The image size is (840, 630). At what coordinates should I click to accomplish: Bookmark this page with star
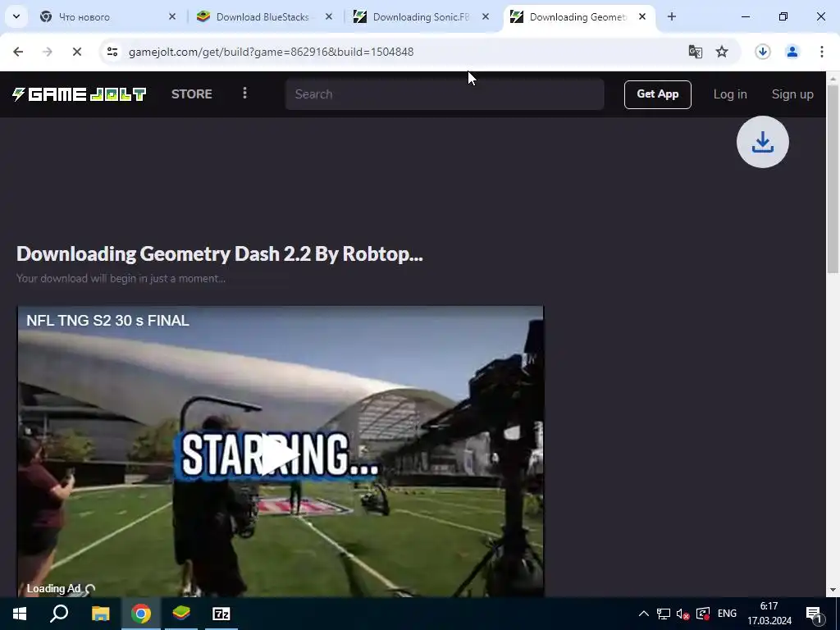click(x=722, y=52)
